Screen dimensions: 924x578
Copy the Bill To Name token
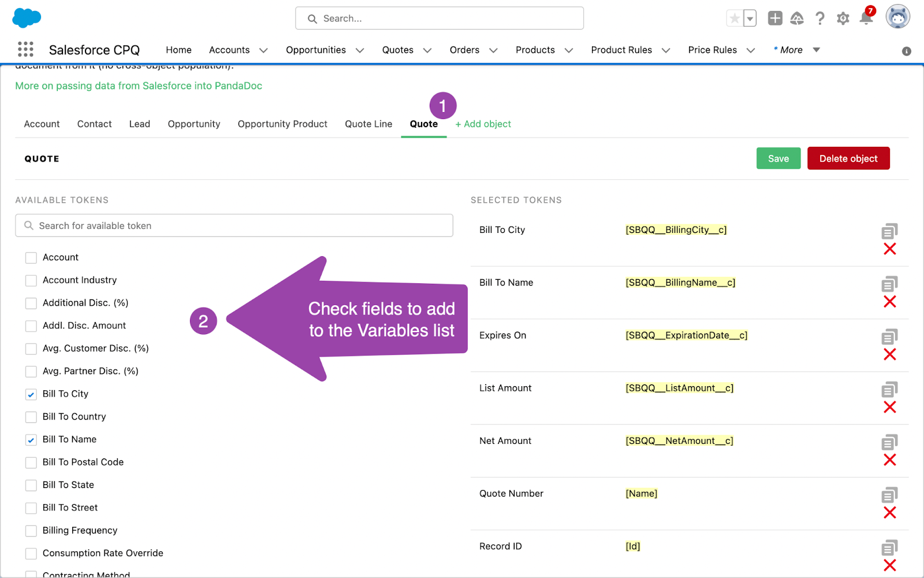pos(889,284)
